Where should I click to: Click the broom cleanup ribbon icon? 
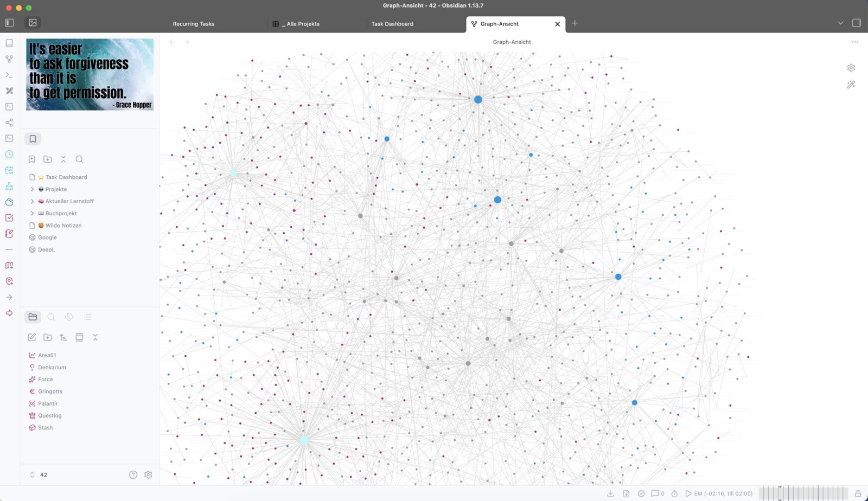click(9, 186)
